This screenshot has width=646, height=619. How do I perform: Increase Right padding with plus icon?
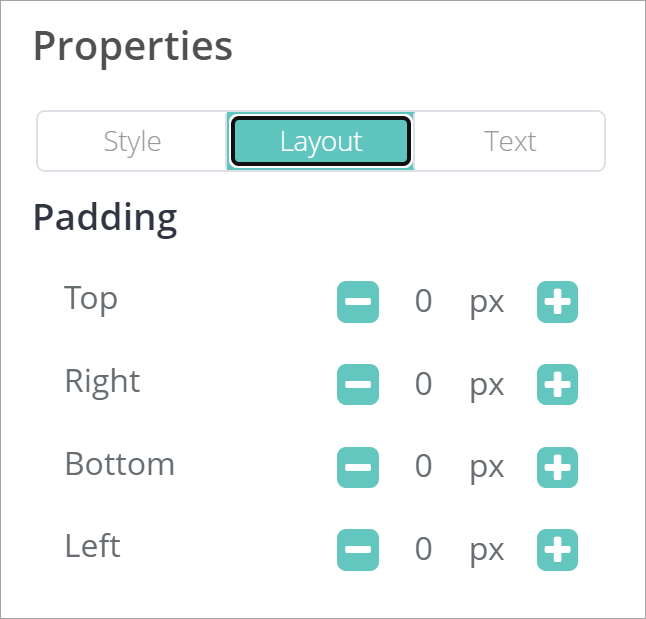click(558, 384)
